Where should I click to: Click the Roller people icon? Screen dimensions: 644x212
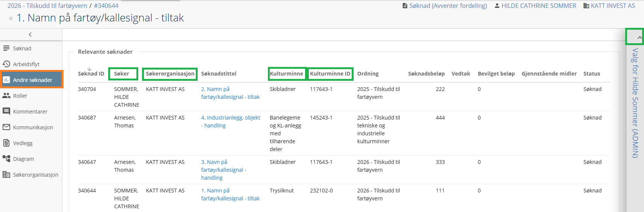pyautogui.click(x=6, y=96)
